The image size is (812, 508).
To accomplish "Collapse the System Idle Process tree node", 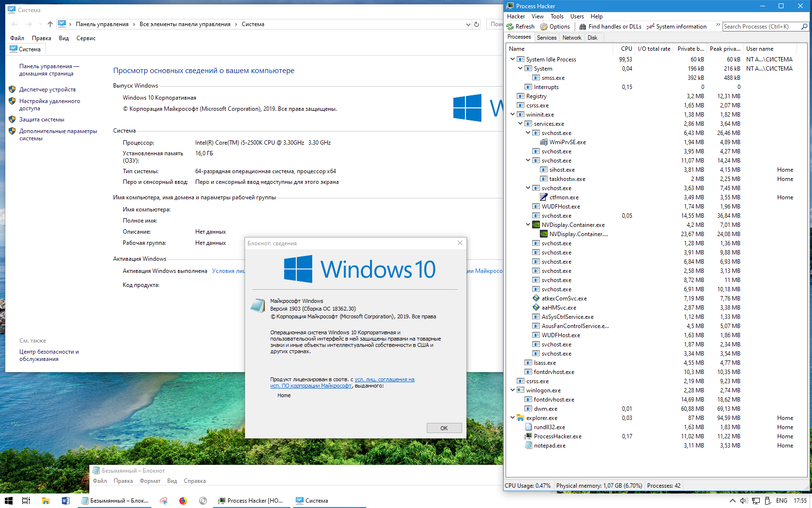I will tap(512, 60).
